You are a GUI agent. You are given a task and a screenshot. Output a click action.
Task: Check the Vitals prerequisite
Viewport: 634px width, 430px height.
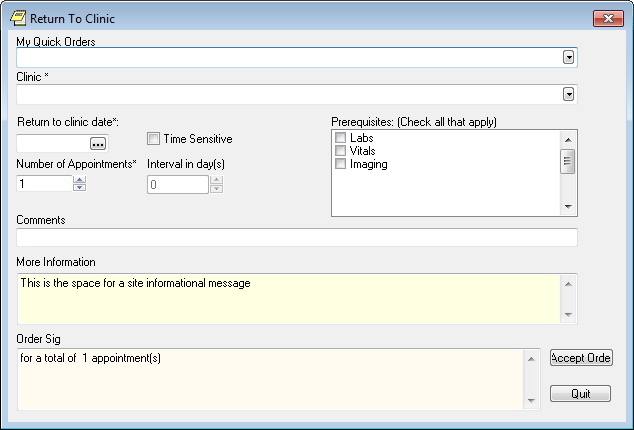342,151
